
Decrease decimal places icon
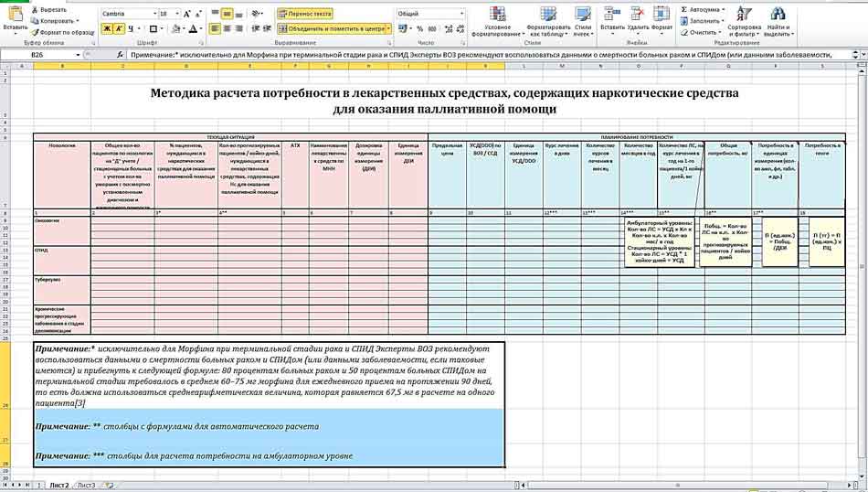click(x=460, y=28)
